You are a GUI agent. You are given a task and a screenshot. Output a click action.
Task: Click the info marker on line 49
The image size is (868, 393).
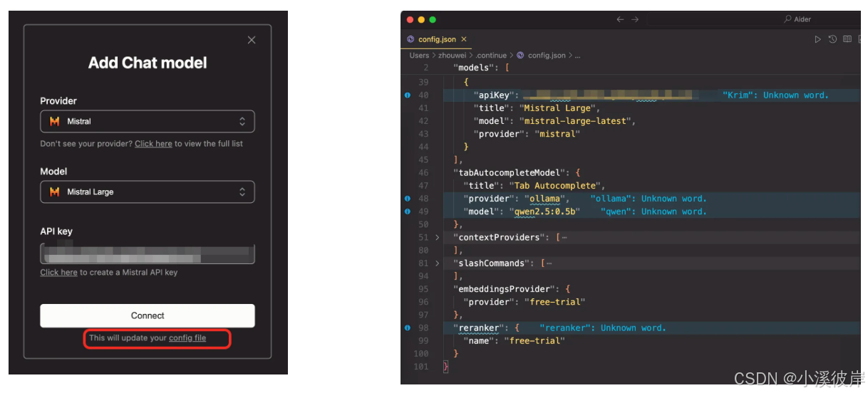point(408,211)
